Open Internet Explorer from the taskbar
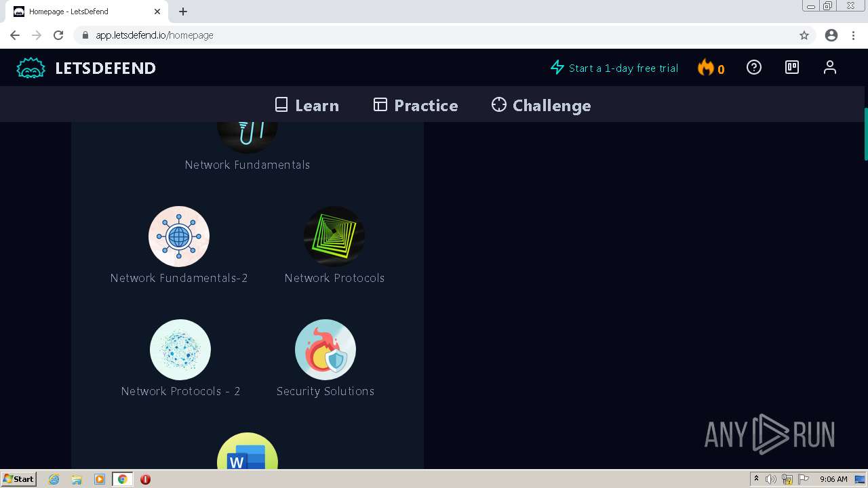 [54, 479]
